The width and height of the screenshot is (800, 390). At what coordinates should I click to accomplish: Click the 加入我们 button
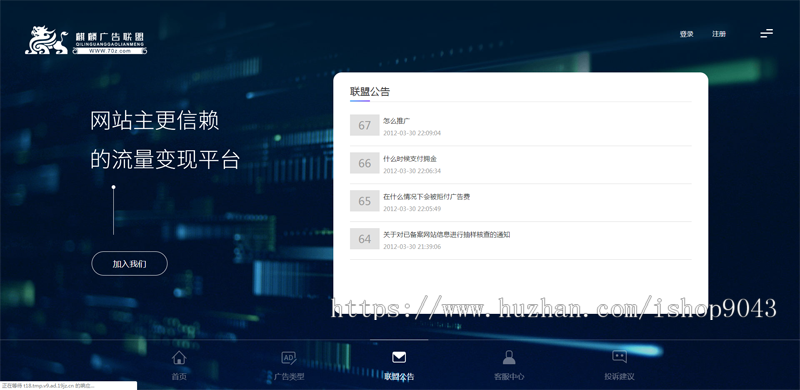[130, 264]
